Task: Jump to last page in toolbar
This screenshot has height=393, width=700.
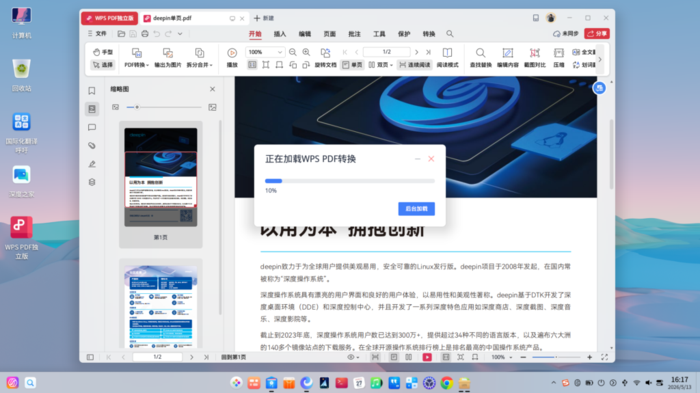Action: [428, 52]
